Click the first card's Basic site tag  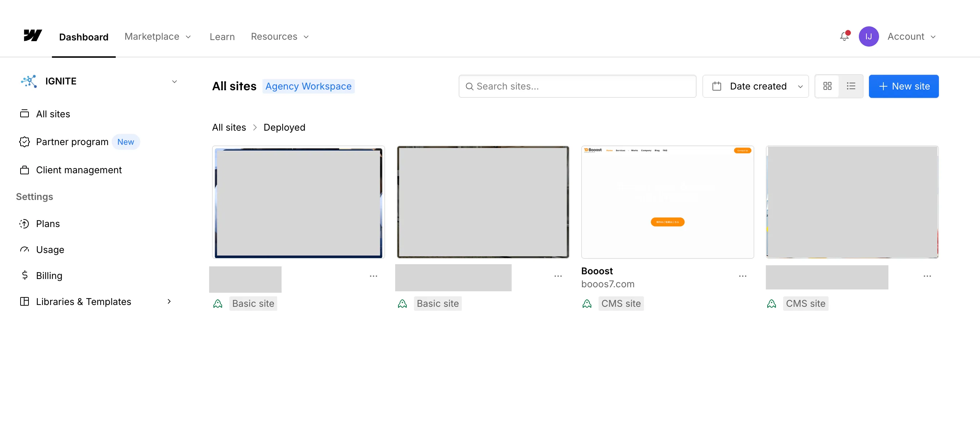tap(253, 304)
